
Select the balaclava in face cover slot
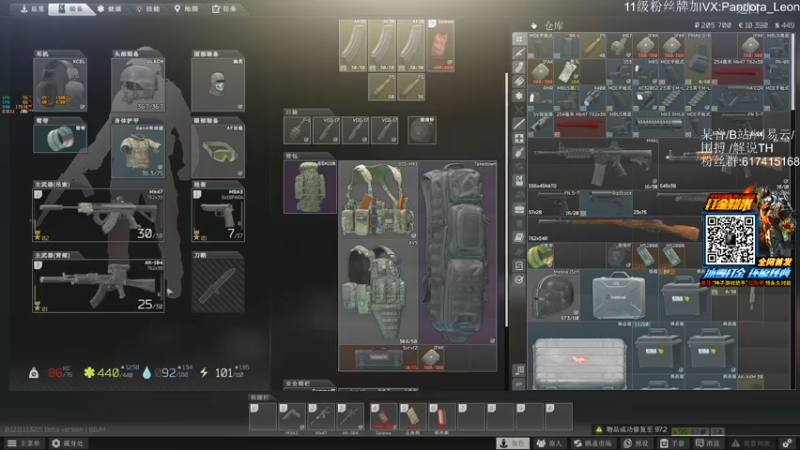(218, 84)
